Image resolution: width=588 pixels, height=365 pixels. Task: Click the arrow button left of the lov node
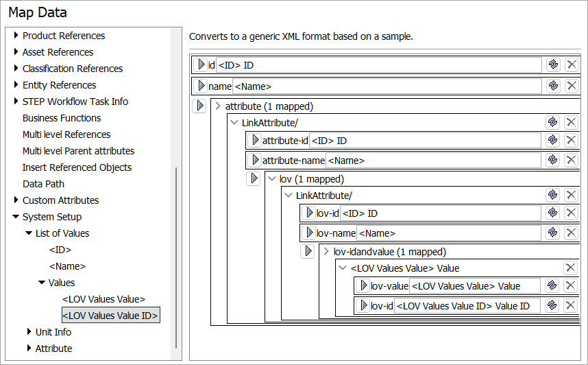[254, 178]
